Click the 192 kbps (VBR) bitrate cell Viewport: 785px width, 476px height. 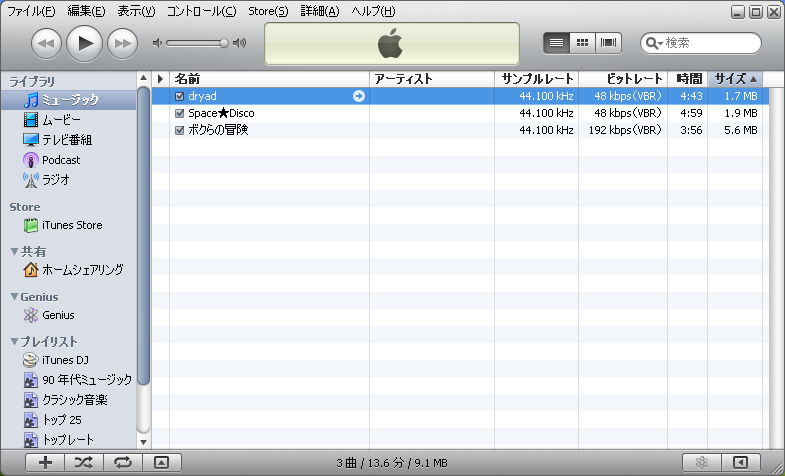625,131
